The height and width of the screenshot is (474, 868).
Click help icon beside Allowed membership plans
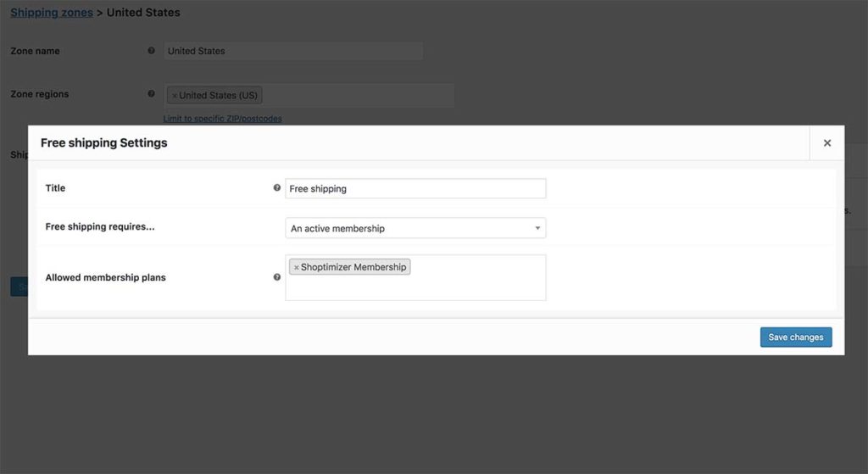tap(277, 277)
